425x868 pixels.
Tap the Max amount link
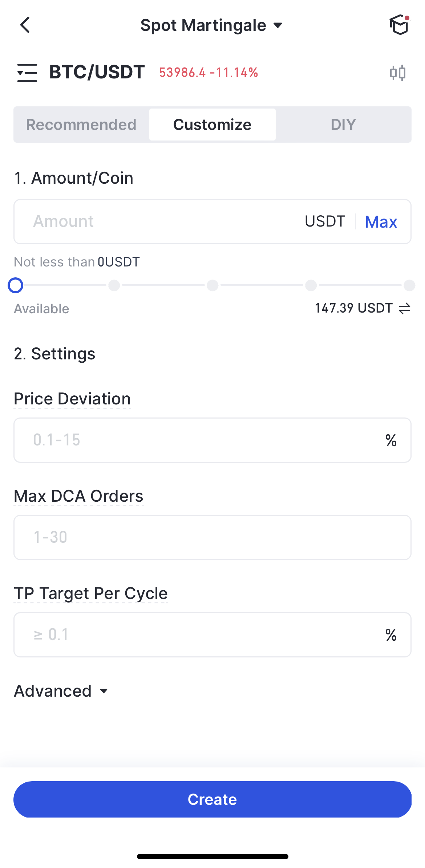coord(381,222)
